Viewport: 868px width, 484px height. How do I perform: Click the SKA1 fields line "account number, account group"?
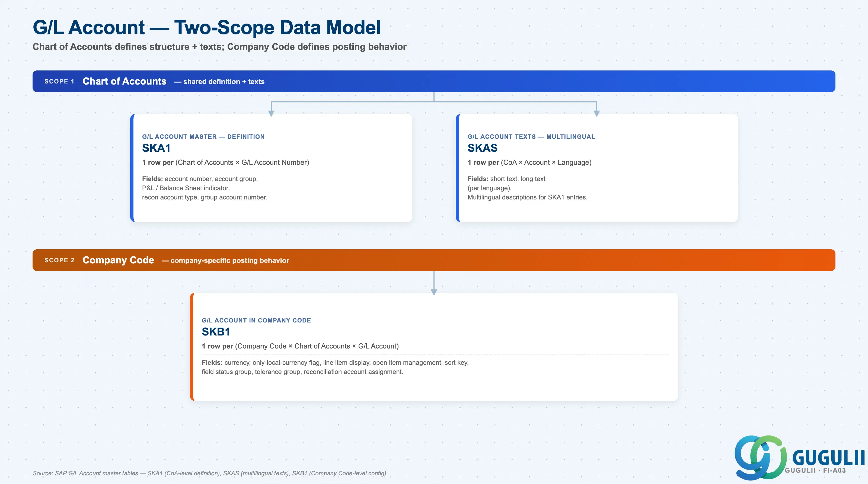coord(200,179)
